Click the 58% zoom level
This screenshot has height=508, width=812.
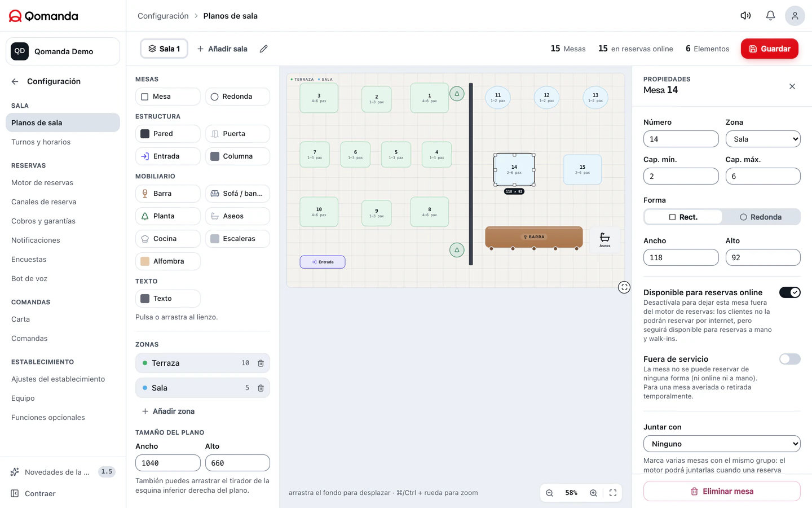click(x=571, y=493)
